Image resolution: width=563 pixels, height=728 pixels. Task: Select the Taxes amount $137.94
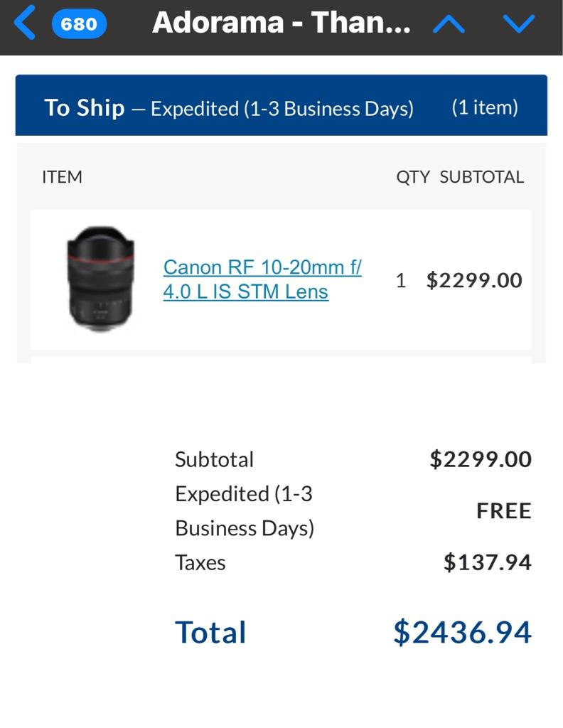488,562
